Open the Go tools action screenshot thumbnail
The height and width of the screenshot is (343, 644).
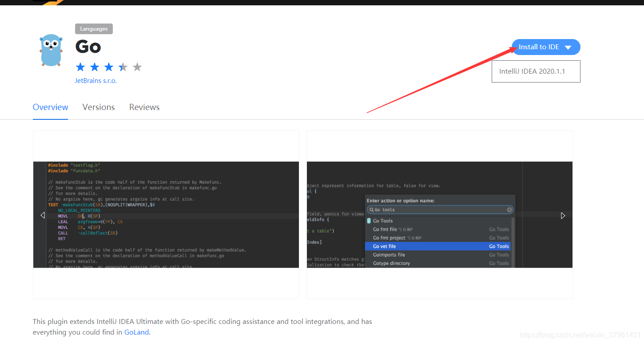440,215
